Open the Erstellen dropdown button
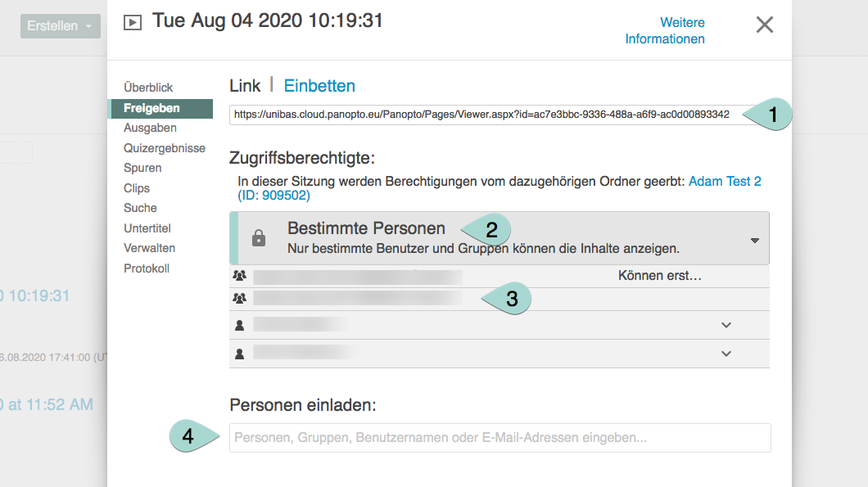This screenshot has width=868, height=487. (x=61, y=26)
